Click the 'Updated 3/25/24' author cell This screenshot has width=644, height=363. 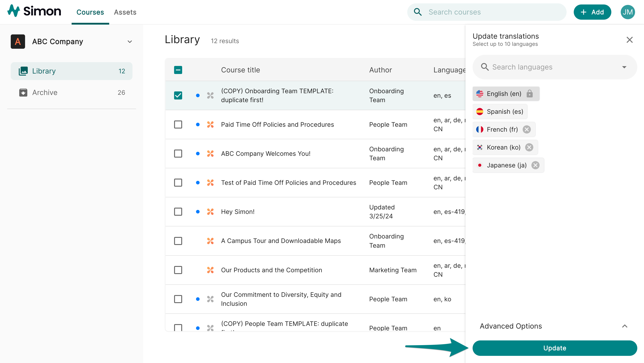pyautogui.click(x=382, y=212)
